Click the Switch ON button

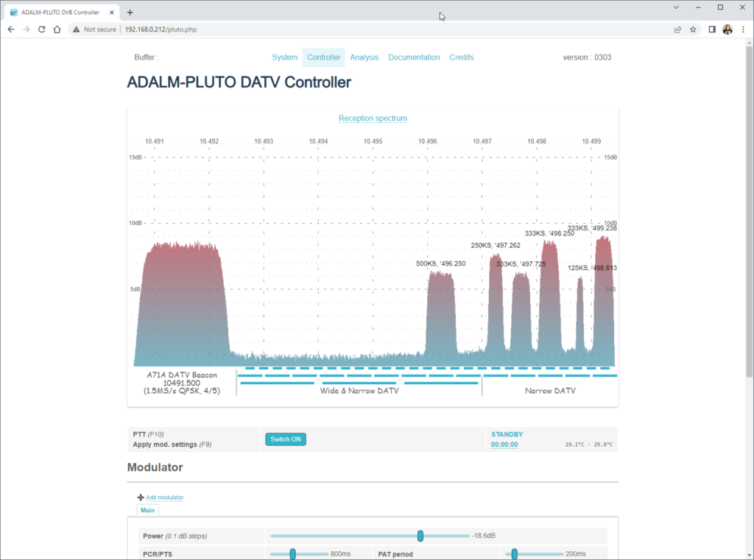click(x=286, y=439)
